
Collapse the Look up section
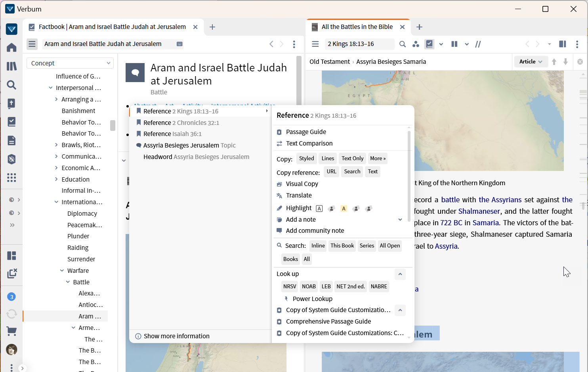pyautogui.click(x=400, y=274)
